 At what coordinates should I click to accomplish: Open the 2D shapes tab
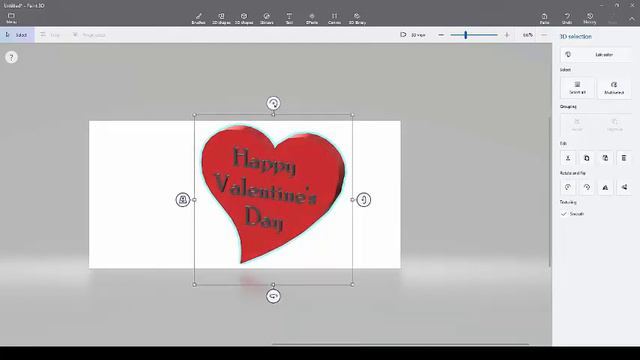221,18
